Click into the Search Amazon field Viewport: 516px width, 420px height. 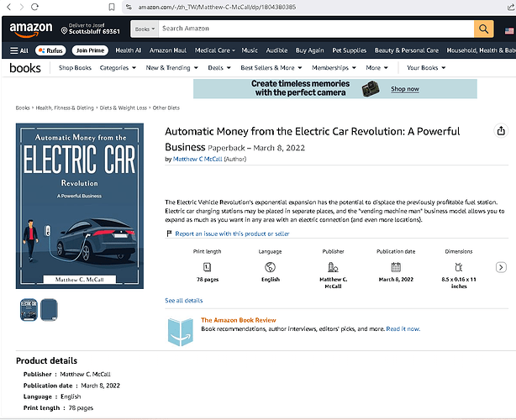coord(316,29)
